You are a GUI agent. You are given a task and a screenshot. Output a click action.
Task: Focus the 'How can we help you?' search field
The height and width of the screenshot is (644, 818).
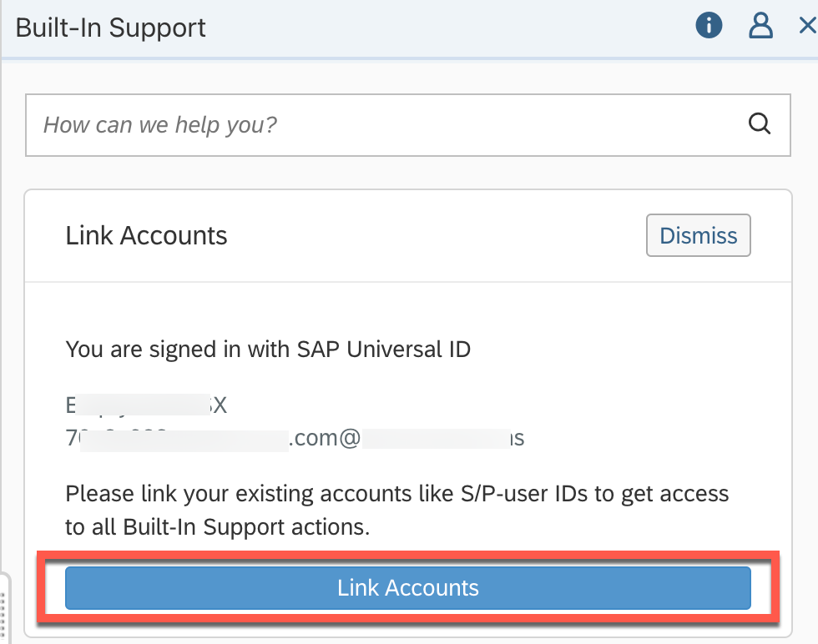[408, 125]
